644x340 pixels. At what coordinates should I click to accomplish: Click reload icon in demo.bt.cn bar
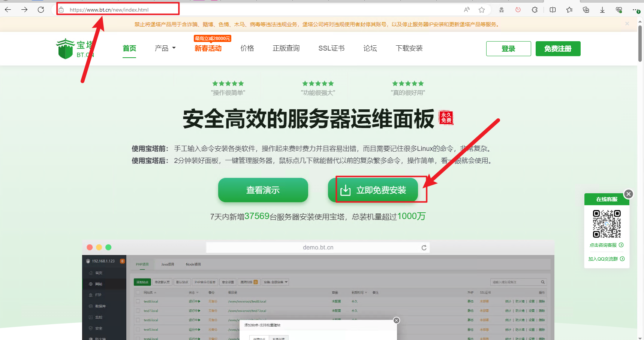click(424, 248)
